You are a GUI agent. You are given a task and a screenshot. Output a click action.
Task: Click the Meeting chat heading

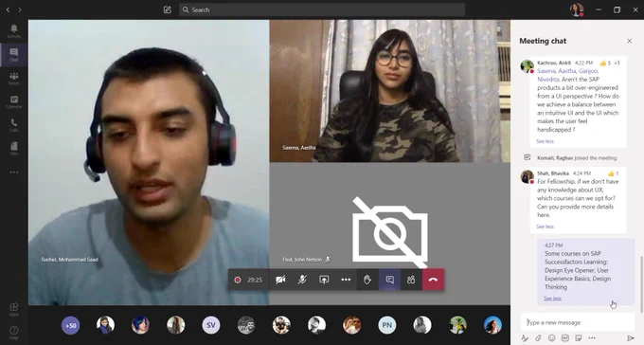pyautogui.click(x=543, y=41)
